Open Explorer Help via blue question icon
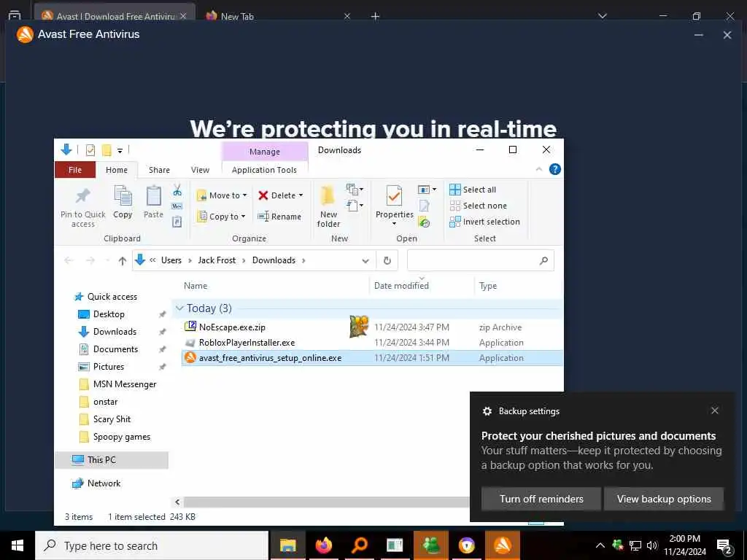This screenshot has height=560, width=747. pos(555,169)
